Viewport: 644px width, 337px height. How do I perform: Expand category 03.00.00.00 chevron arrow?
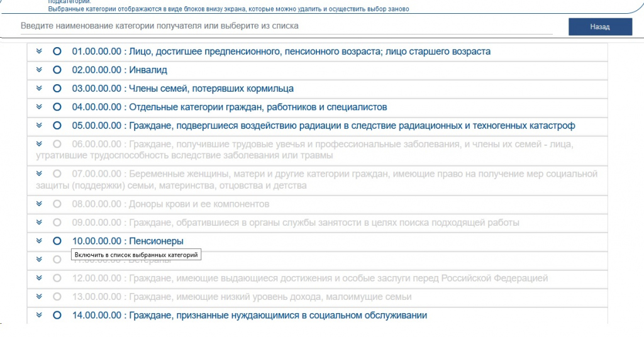[x=39, y=89]
